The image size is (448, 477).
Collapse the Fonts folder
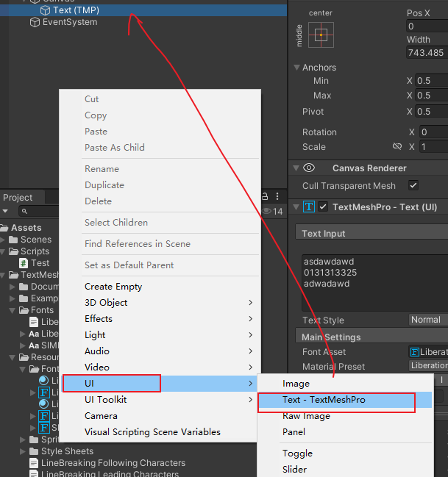(x=13, y=310)
